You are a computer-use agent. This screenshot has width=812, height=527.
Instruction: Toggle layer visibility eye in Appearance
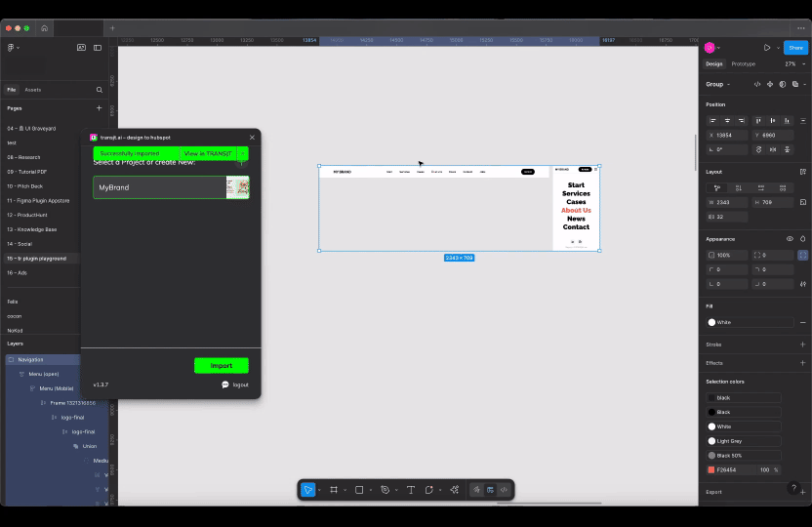790,238
